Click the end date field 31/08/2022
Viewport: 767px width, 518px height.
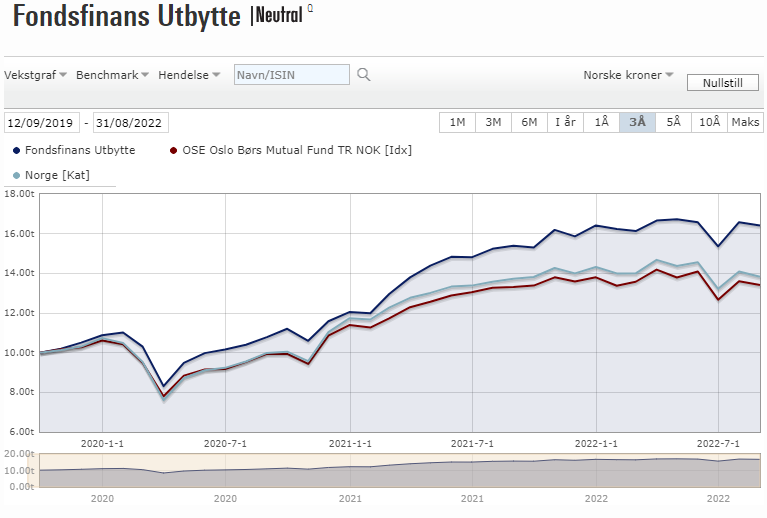131,123
